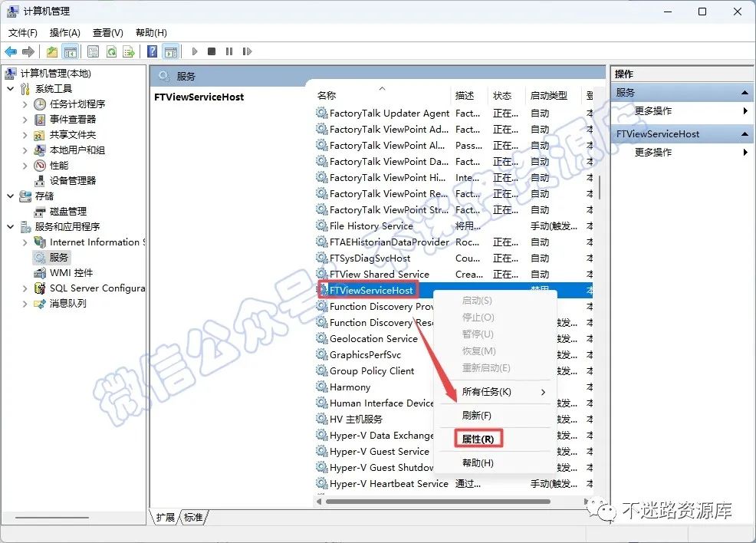Select the FTView Shared Service row
Screen dimensions: 756x543
pos(454,274)
